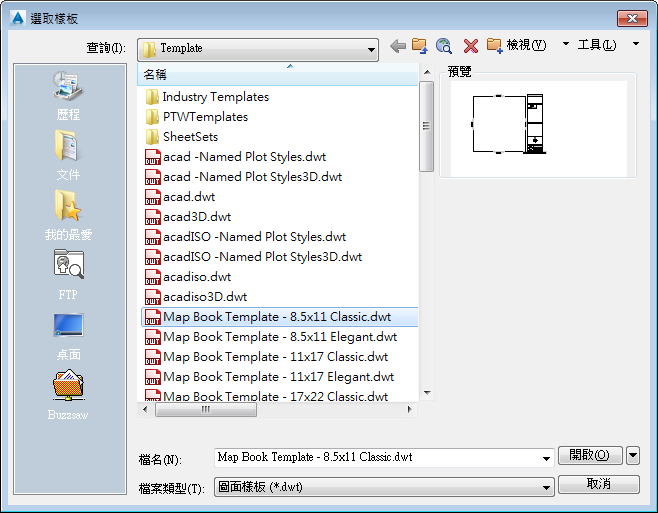
Task: Click the AutoCAD logo in the title bar
Action: pyautogui.click(x=18, y=18)
